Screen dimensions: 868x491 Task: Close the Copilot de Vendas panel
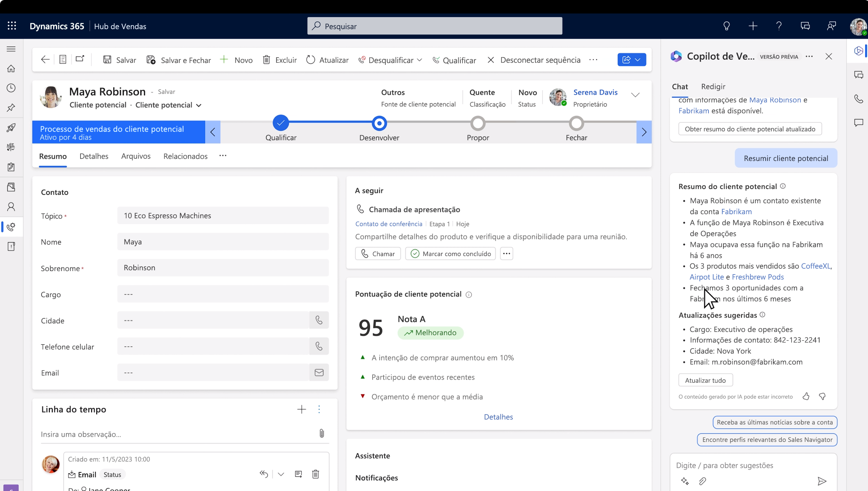click(829, 56)
